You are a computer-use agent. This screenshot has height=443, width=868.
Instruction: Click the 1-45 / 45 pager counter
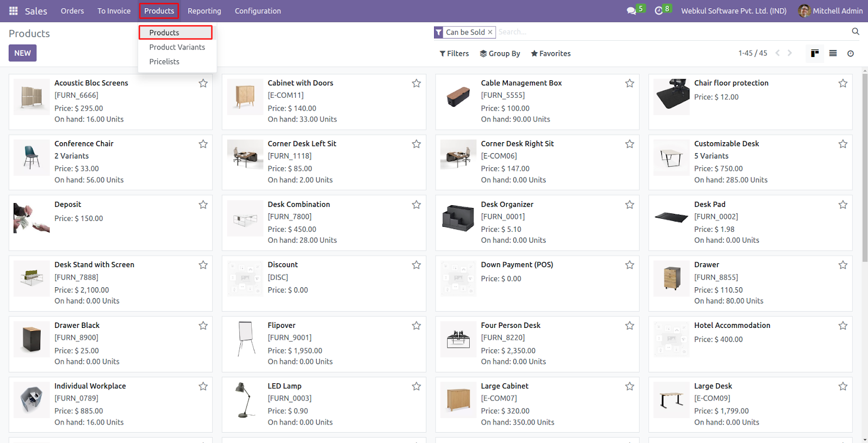pyautogui.click(x=752, y=53)
